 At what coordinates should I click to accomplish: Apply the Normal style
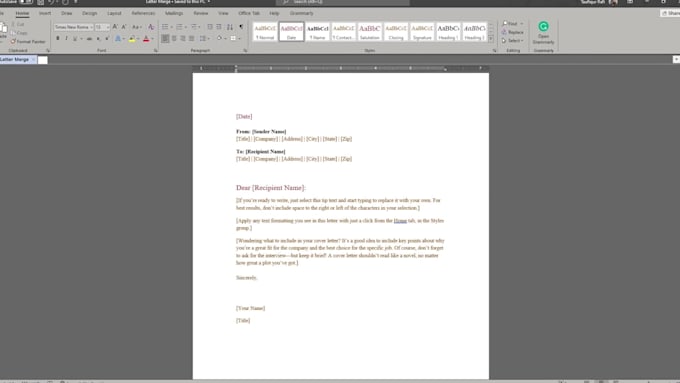click(x=265, y=32)
